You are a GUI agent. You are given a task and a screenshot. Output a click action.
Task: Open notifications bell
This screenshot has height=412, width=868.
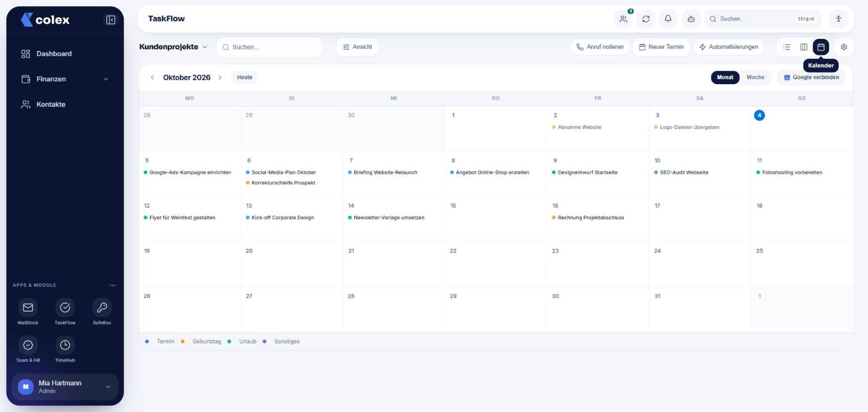click(x=668, y=19)
